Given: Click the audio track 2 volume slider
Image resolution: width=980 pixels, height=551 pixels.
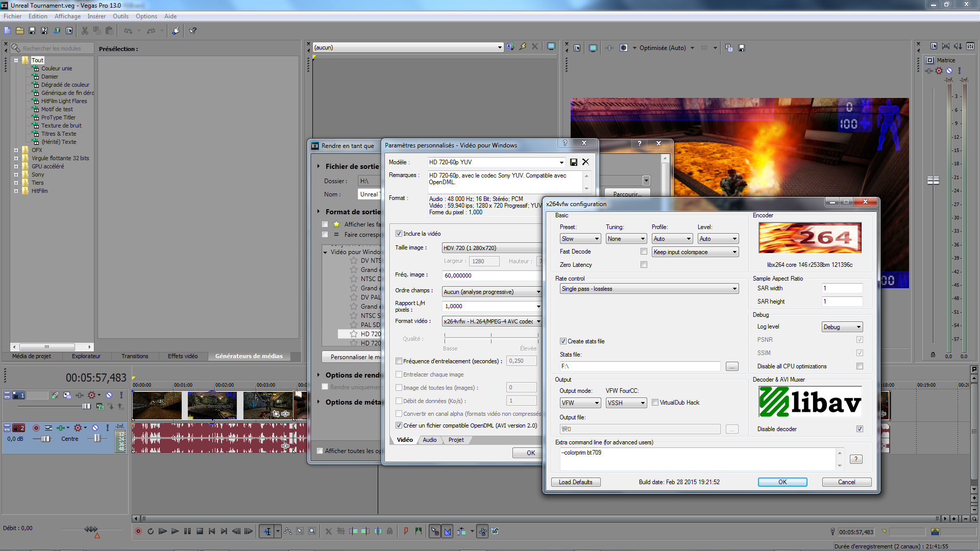Looking at the screenshot, I should tap(45, 439).
